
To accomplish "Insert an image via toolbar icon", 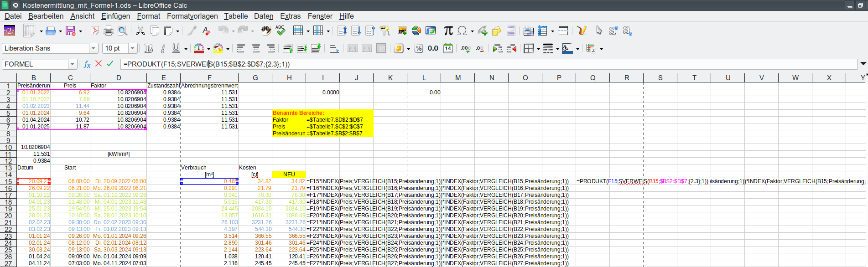I will point(402,31).
